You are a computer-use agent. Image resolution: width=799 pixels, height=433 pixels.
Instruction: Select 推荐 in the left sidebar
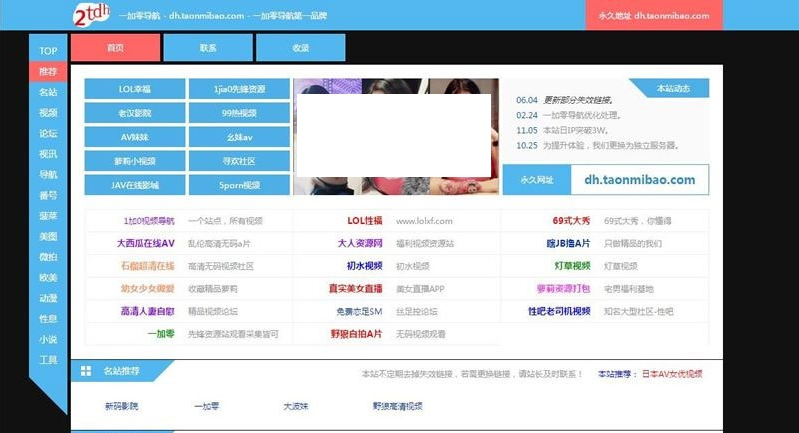(48, 71)
